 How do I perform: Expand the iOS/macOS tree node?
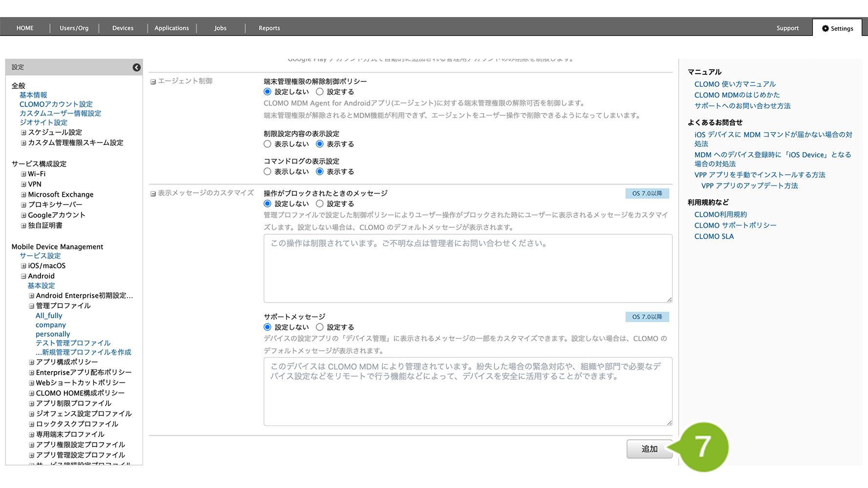(23, 266)
